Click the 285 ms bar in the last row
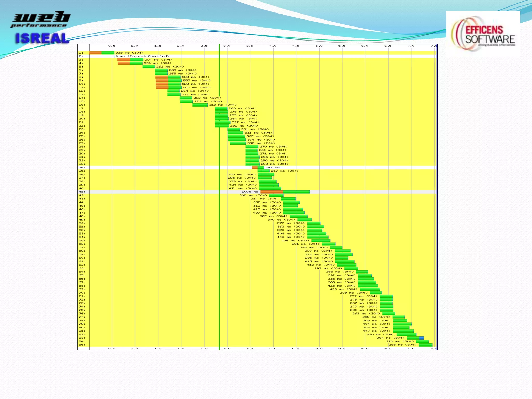Screen dimensions: 532x399 point(425,345)
